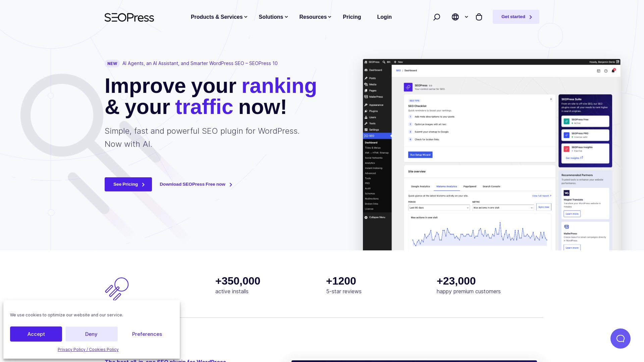The height and width of the screenshot is (362, 644).
Task: Accept cookies
Action: 36,334
